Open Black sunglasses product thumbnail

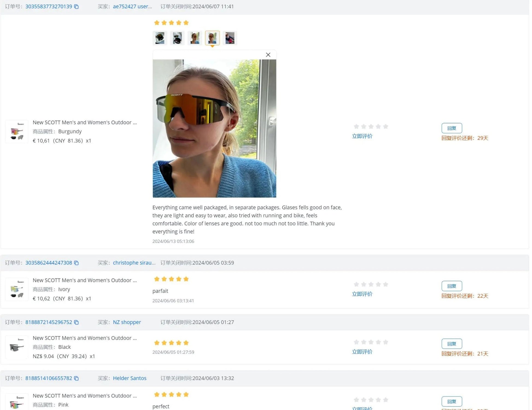point(17,347)
